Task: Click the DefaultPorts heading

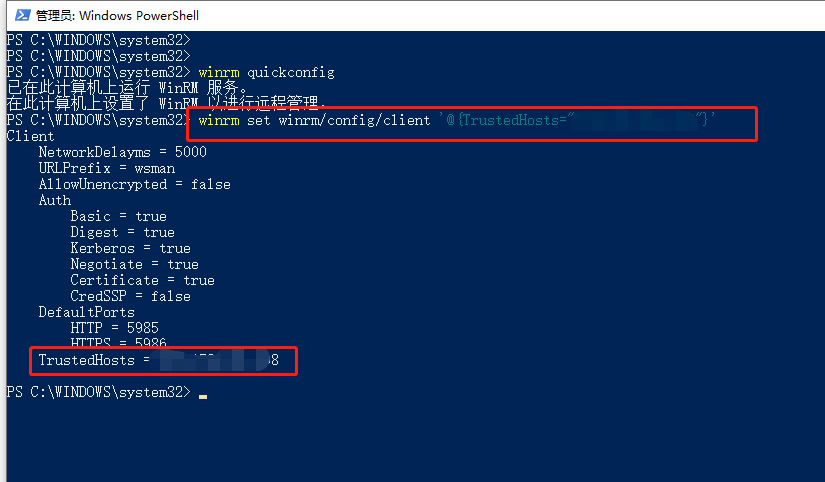Action: click(x=86, y=313)
